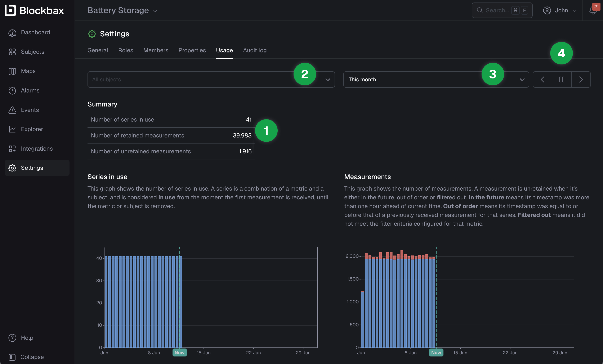Click the unretained measurements value 1.916
Viewport: 603px width, 364px height.
pos(245,151)
